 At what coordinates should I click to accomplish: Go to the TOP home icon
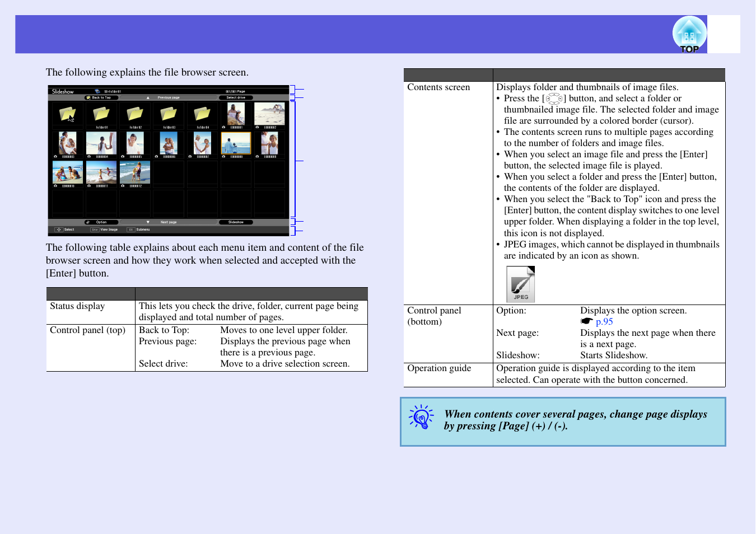point(689,34)
